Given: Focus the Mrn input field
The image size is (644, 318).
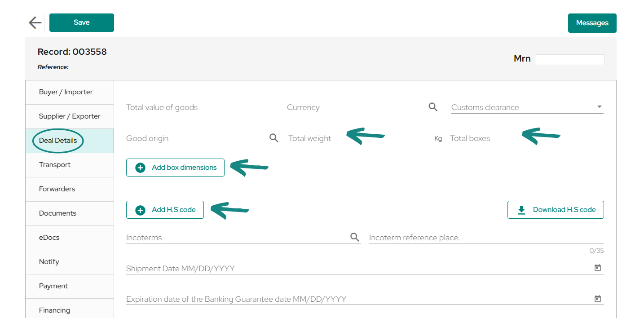Looking at the screenshot, I should [569, 59].
